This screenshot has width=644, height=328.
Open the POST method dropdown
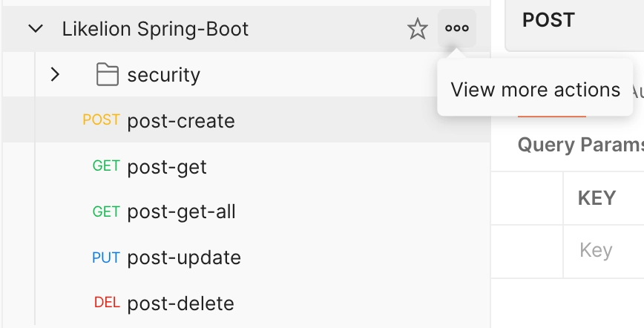(x=548, y=21)
